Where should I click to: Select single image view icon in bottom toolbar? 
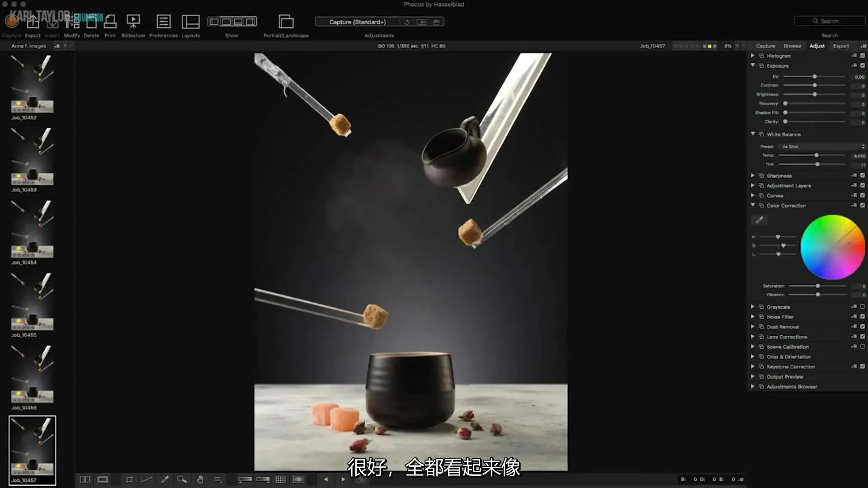[x=103, y=479]
